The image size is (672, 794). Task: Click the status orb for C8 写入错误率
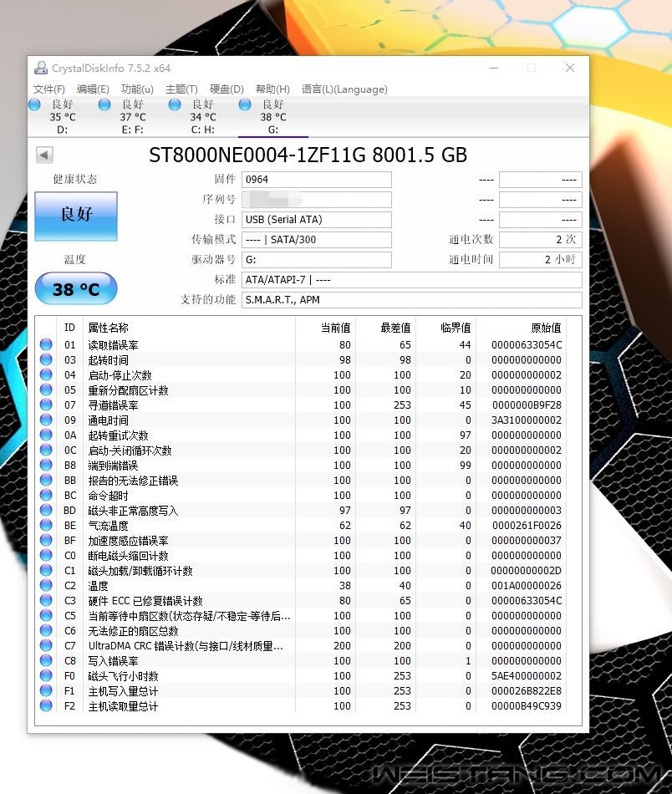[46, 660]
